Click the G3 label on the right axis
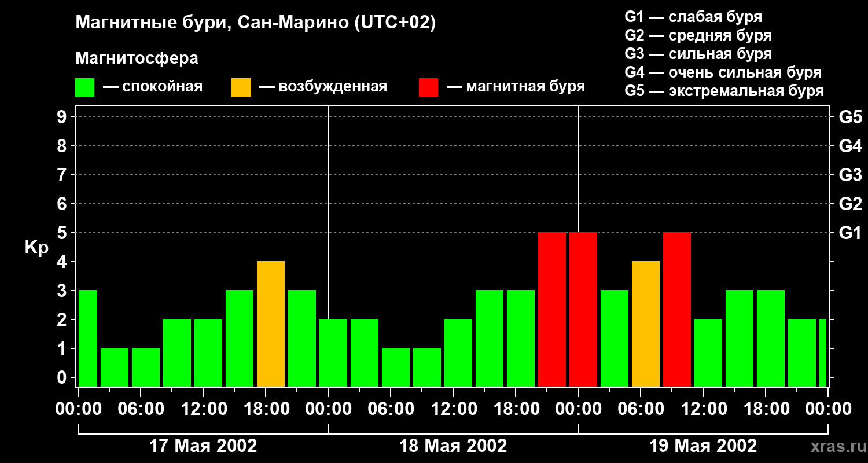The image size is (868, 463). coord(850,175)
